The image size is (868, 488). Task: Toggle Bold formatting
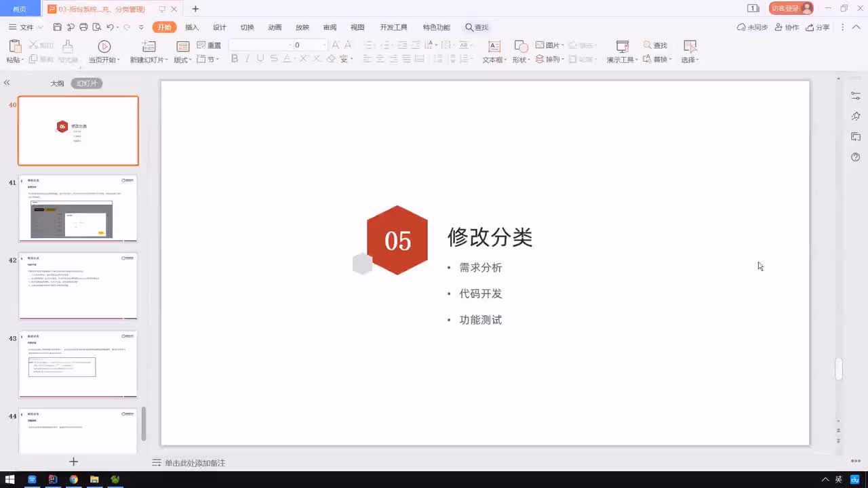[235, 59]
